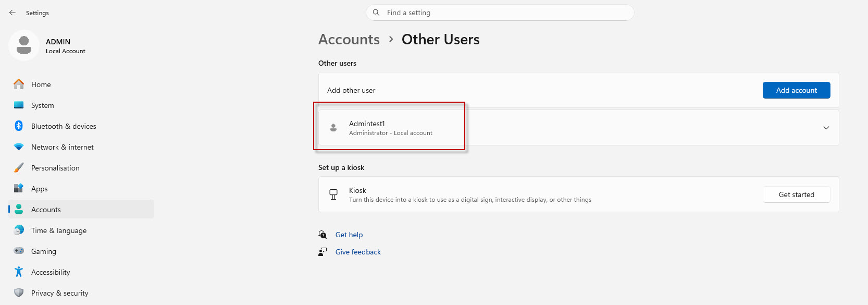Open Apps settings

pos(81,188)
